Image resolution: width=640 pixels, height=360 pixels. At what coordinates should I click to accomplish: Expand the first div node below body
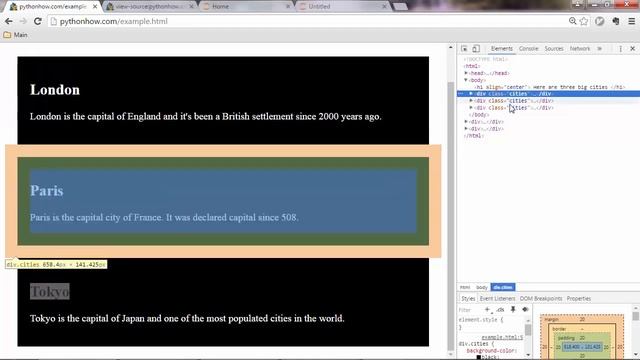point(466,122)
